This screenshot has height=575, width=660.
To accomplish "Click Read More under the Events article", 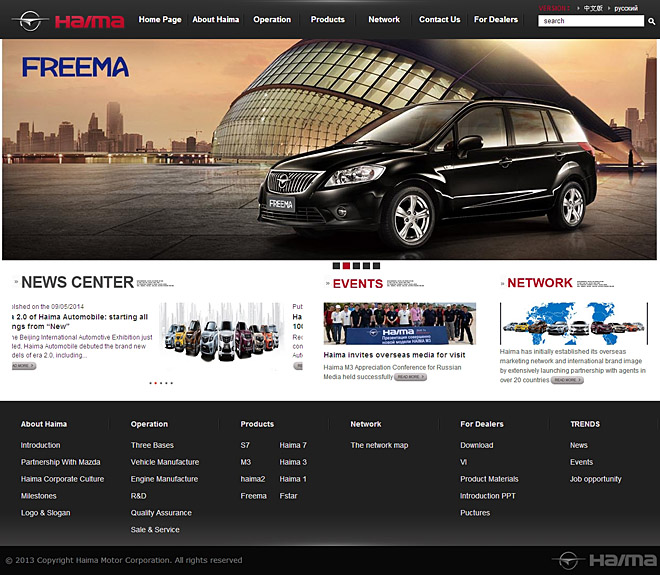I will pos(411,377).
